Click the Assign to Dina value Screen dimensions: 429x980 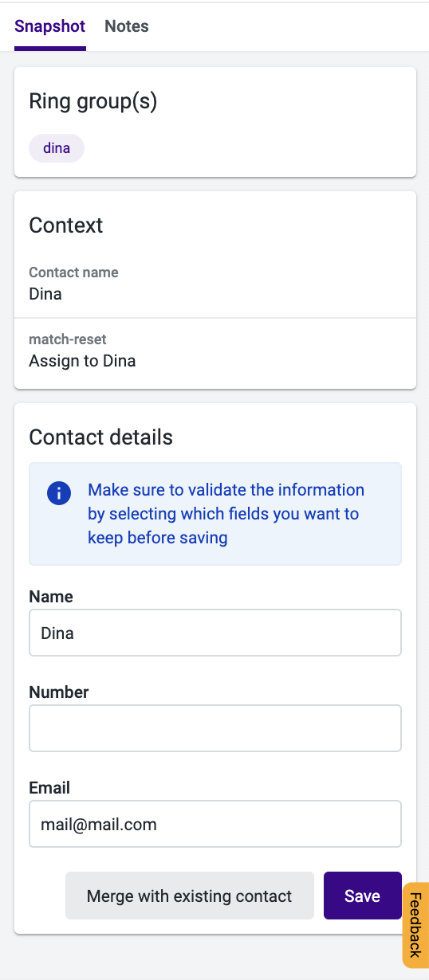[x=82, y=361]
